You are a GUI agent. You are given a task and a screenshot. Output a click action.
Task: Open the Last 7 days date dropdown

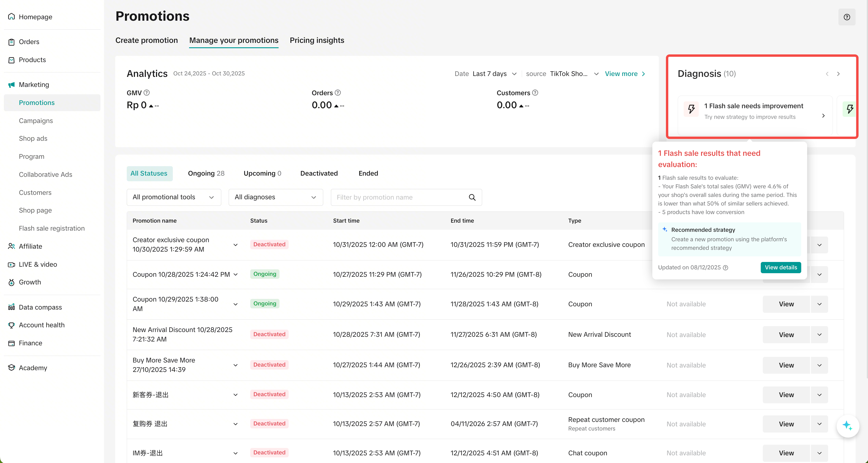(495, 74)
